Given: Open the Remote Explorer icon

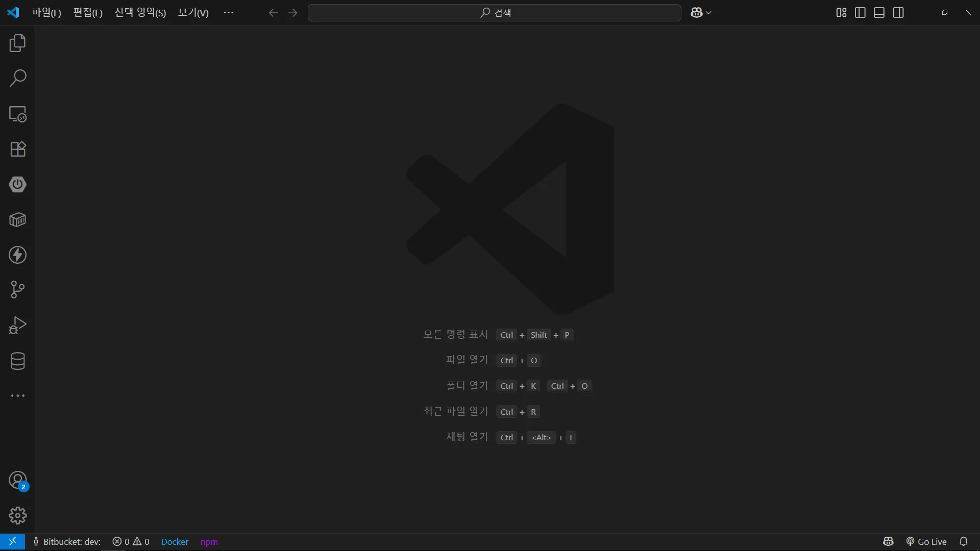Looking at the screenshot, I should point(17,114).
